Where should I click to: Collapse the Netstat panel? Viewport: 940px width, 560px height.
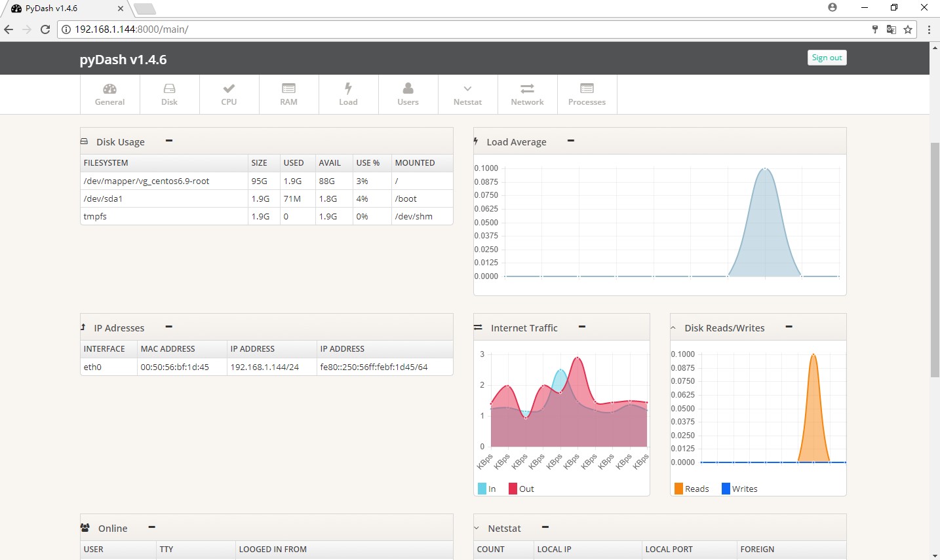tap(545, 527)
